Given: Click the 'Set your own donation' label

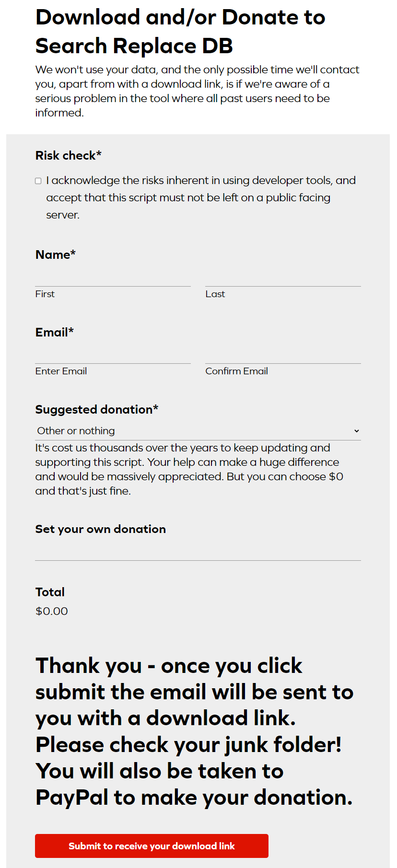Looking at the screenshot, I should (x=101, y=529).
